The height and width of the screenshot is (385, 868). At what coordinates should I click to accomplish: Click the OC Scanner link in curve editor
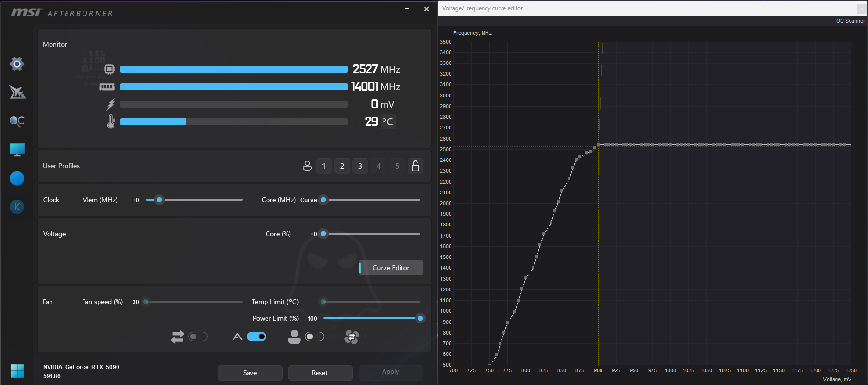click(850, 21)
